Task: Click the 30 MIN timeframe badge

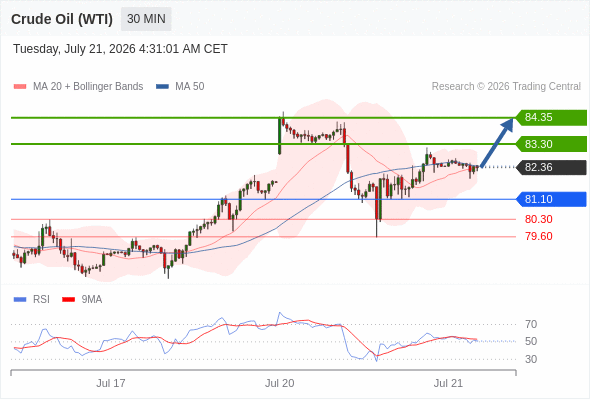Action: point(146,19)
